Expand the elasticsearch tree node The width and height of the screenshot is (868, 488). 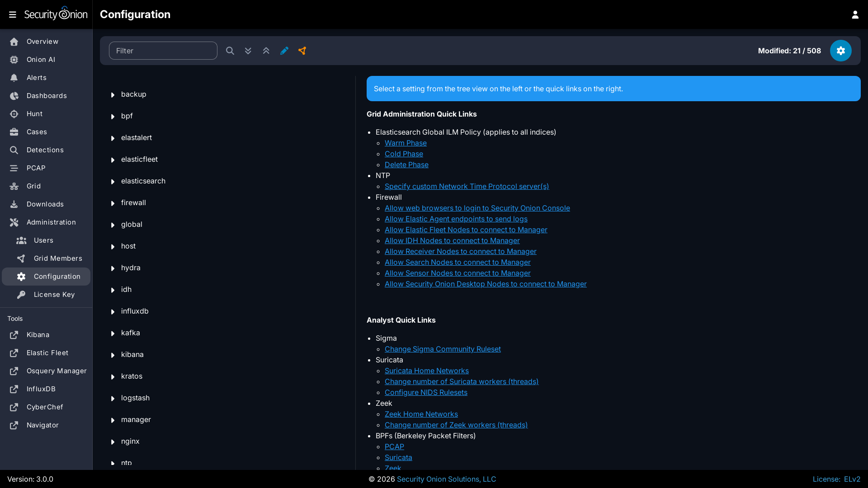coord(113,182)
